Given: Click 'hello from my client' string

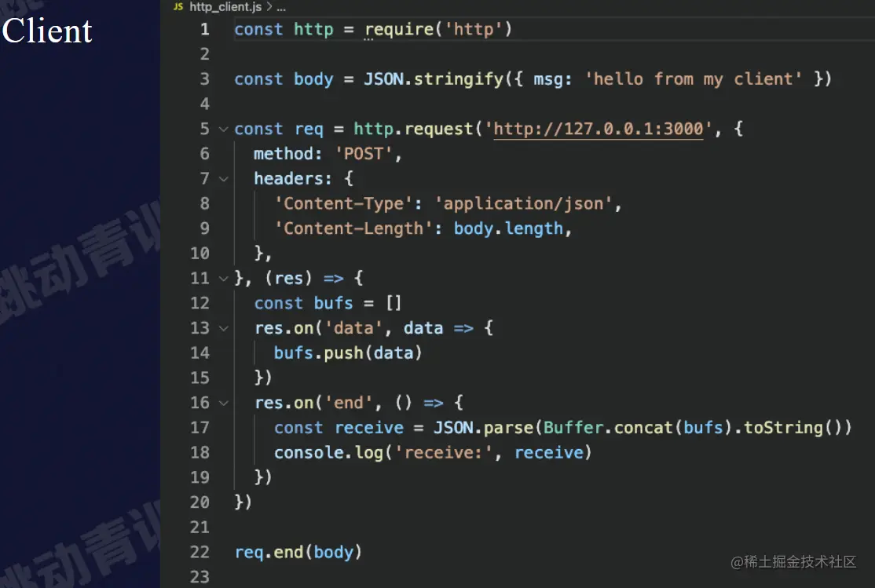Looking at the screenshot, I should [x=694, y=79].
